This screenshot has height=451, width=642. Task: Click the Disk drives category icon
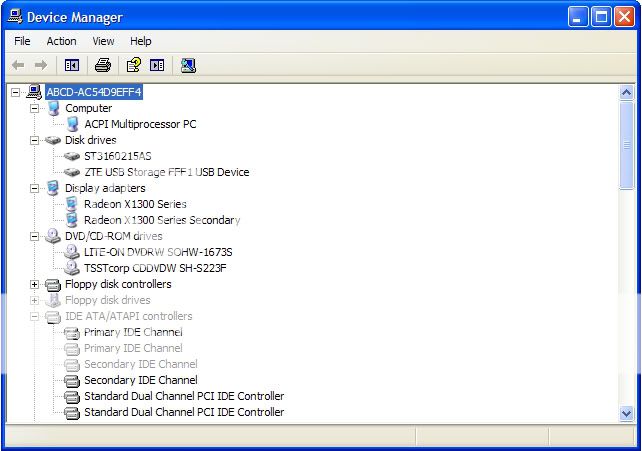53,140
